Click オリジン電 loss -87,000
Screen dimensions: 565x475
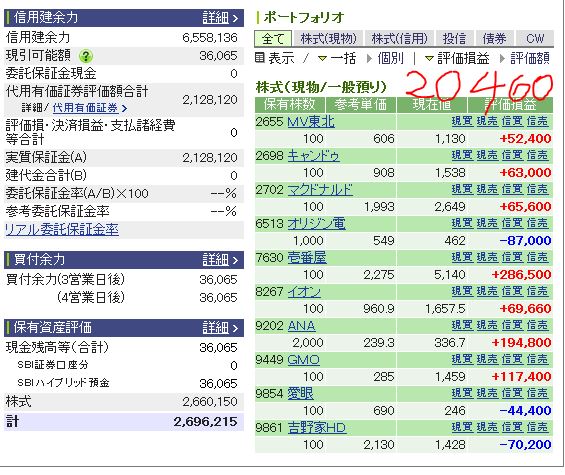click(x=525, y=240)
